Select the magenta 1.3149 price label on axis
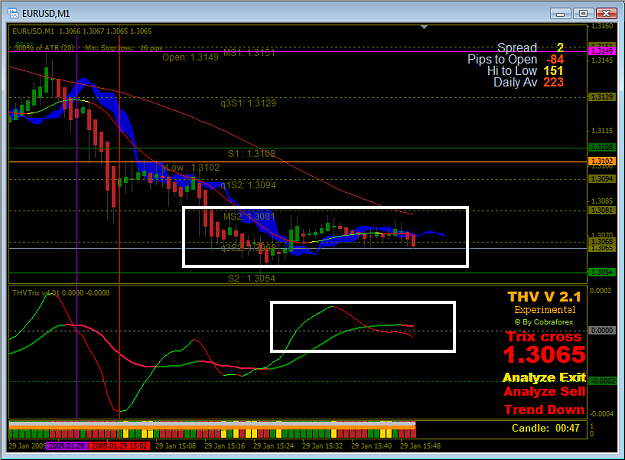The height and width of the screenshot is (460, 625). [x=601, y=51]
